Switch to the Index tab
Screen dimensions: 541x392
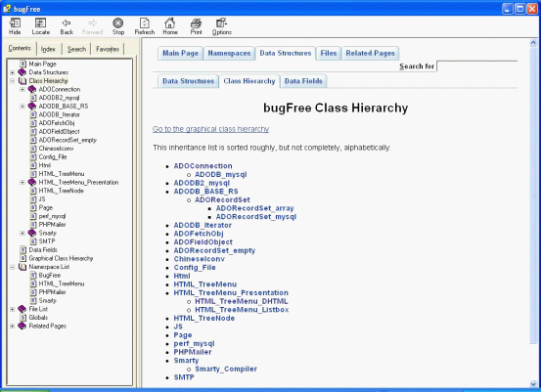click(48, 49)
